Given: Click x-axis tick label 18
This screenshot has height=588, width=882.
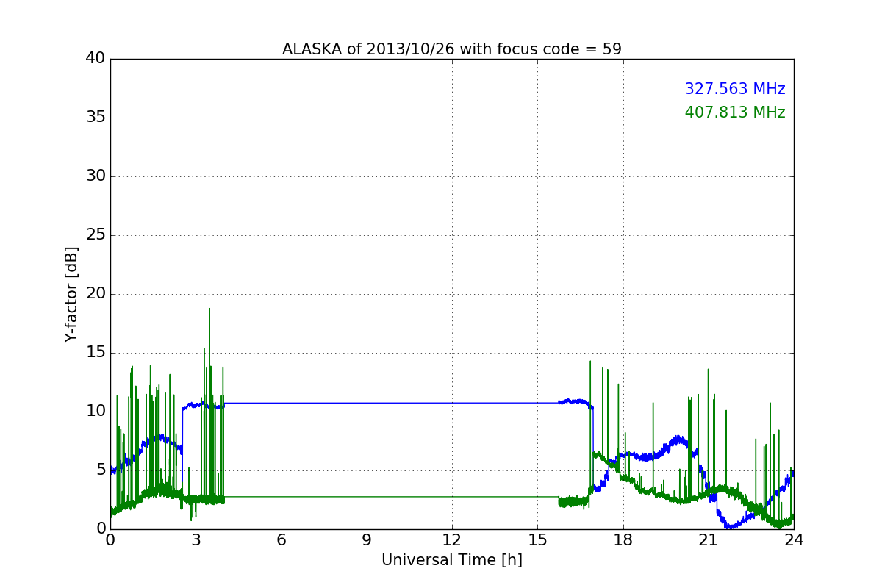Looking at the screenshot, I should (623, 540).
